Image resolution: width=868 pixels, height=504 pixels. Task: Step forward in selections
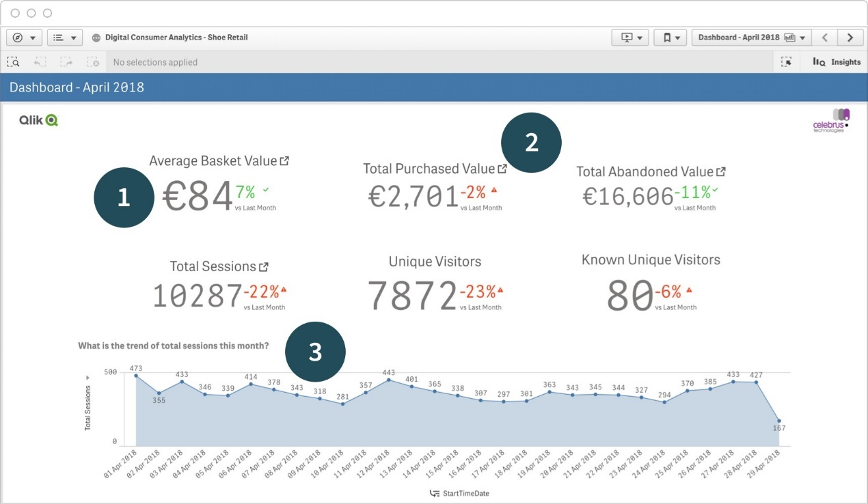point(66,62)
